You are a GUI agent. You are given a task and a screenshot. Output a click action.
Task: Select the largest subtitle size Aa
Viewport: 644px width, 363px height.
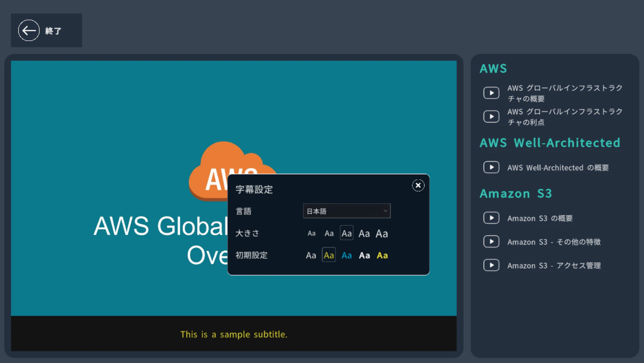click(382, 234)
